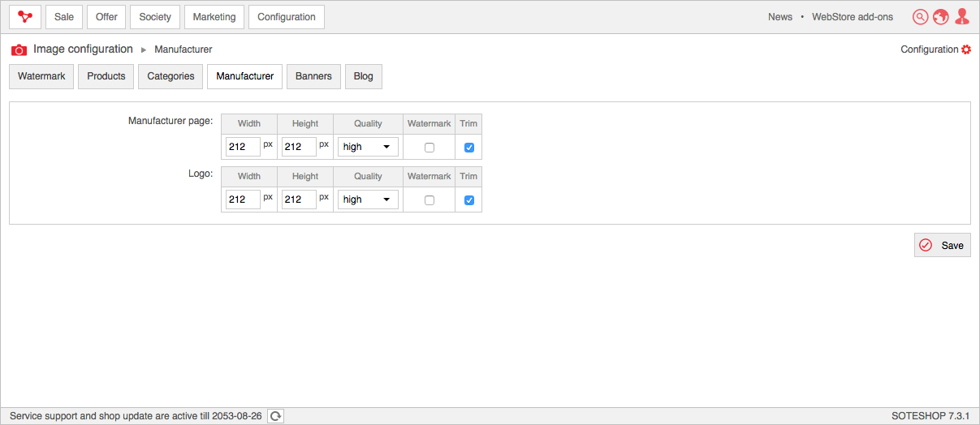This screenshot has width=980, height=425.
Task: Click the Save button
Action: [943, 245]
